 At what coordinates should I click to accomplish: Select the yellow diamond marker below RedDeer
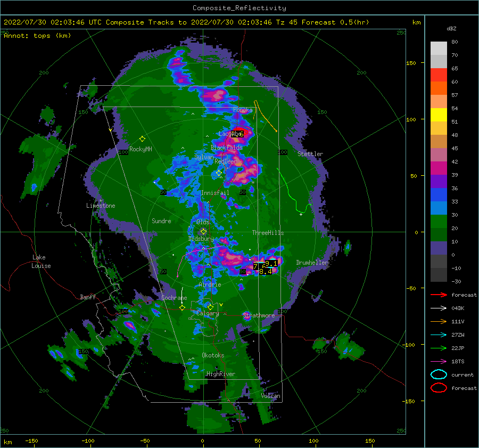[219, 173]
